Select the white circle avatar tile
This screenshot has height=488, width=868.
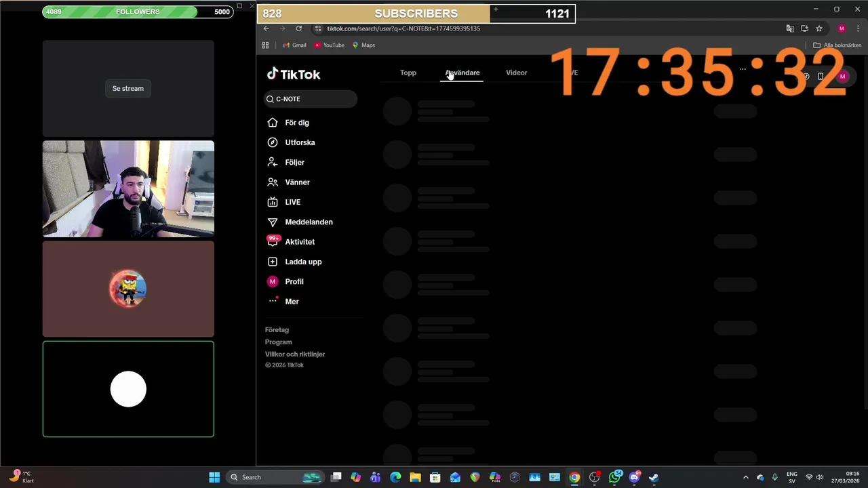pos(128,389)
